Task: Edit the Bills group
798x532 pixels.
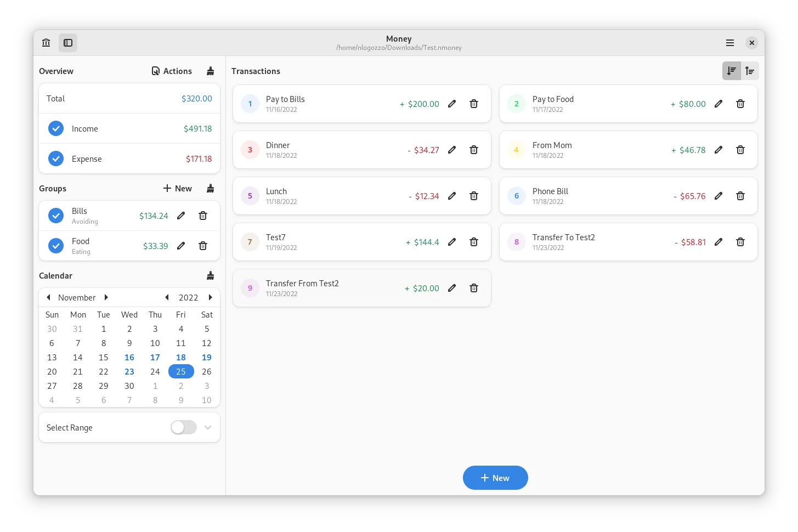Action: click(x=181, y=216)
